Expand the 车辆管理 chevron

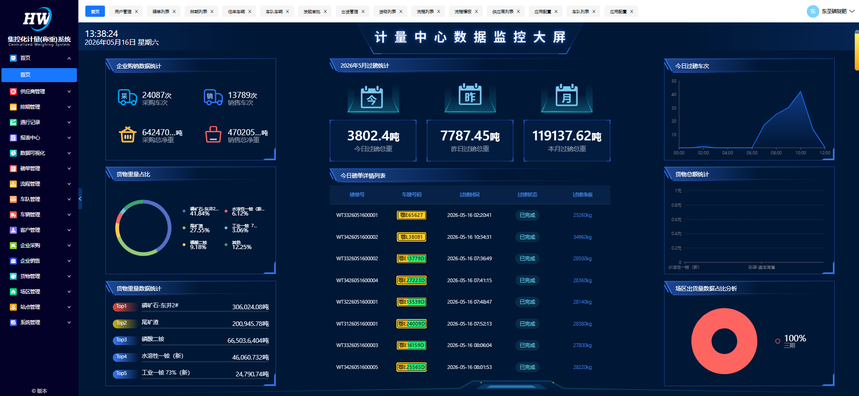click(x=69, y=214)
